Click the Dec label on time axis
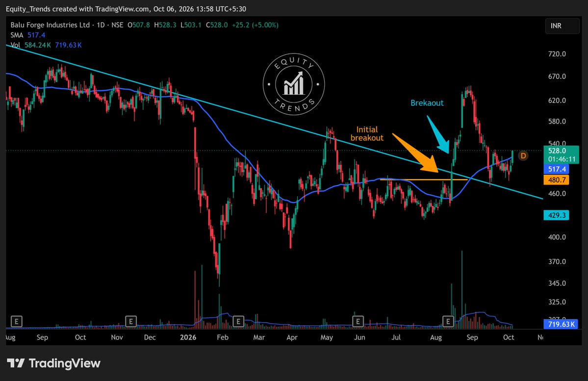The height and width of the screenshot is (381, 588). (x=150, y=337)
